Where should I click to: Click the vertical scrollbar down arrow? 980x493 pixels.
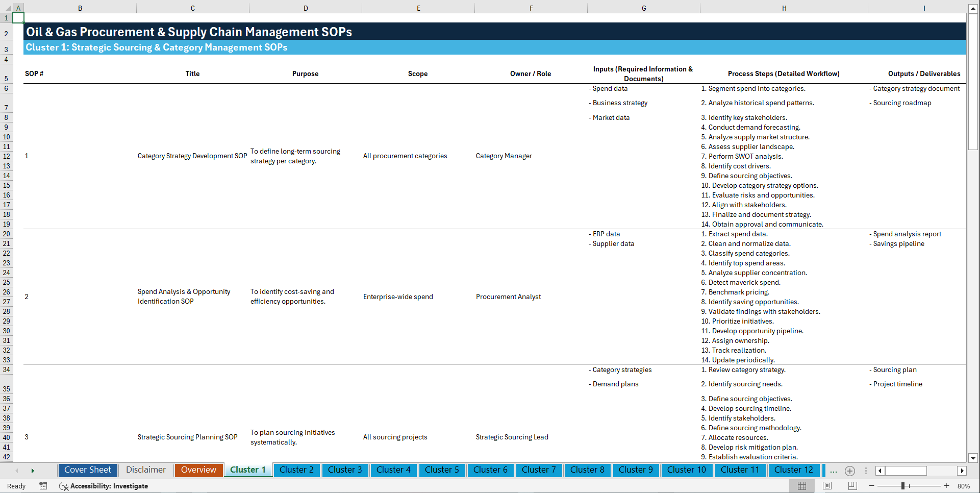click(x=973, y=458)
